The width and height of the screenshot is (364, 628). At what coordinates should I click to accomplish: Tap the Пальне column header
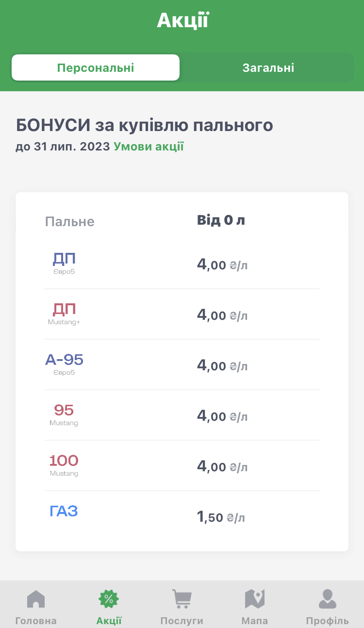[70, 222]
